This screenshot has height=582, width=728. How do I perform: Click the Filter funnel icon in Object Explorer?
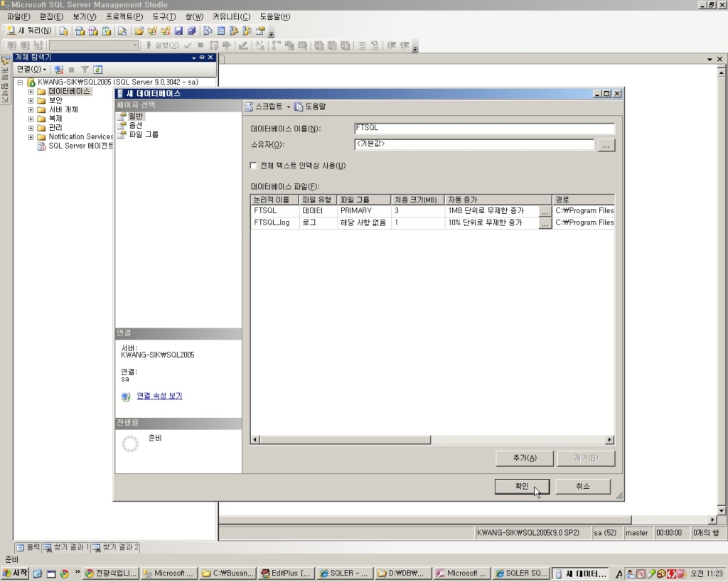point(85,70)
